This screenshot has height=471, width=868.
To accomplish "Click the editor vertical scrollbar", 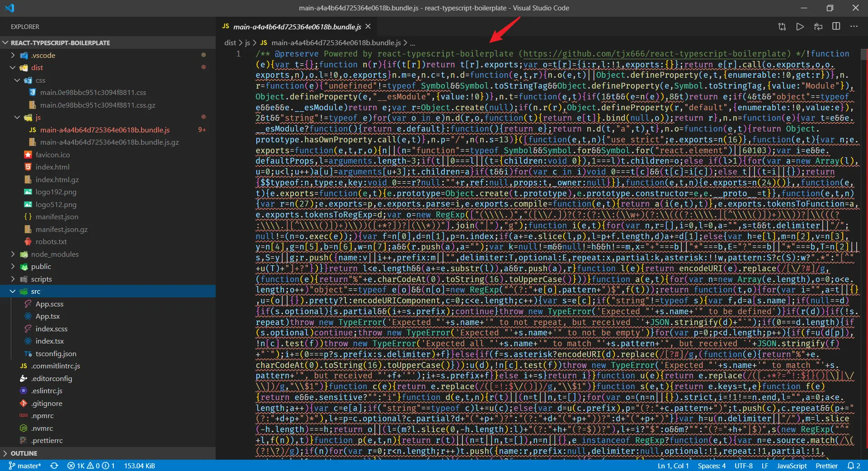I will coord(864,253).
